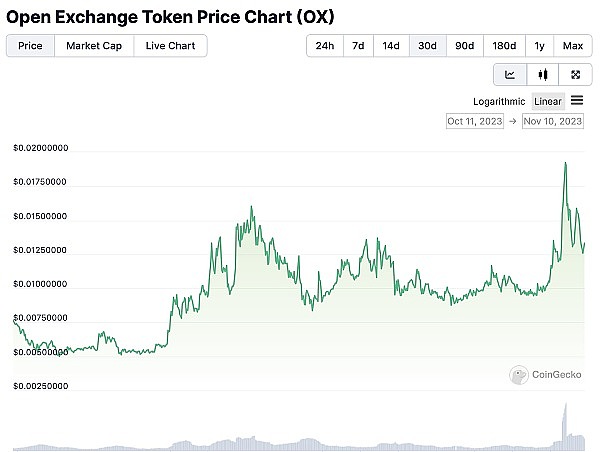Switch to the Market Cap tab

tap(94, 46)
